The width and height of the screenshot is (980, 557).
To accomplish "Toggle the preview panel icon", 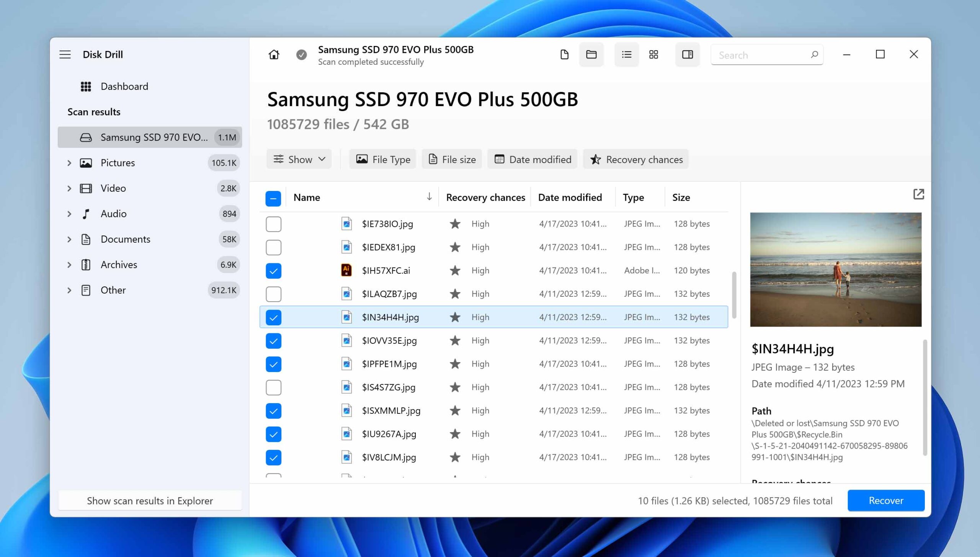I will tap(688, 54).
